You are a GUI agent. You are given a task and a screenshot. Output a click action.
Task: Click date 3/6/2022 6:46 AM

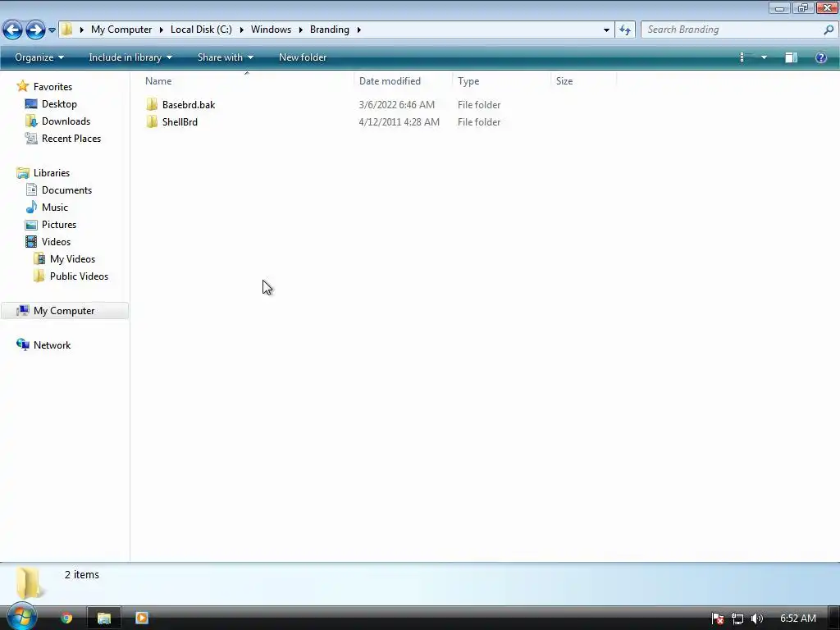tap(396, 104)
